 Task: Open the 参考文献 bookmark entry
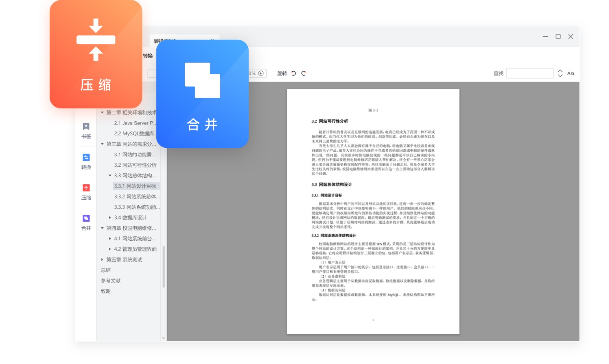point(110,280)
